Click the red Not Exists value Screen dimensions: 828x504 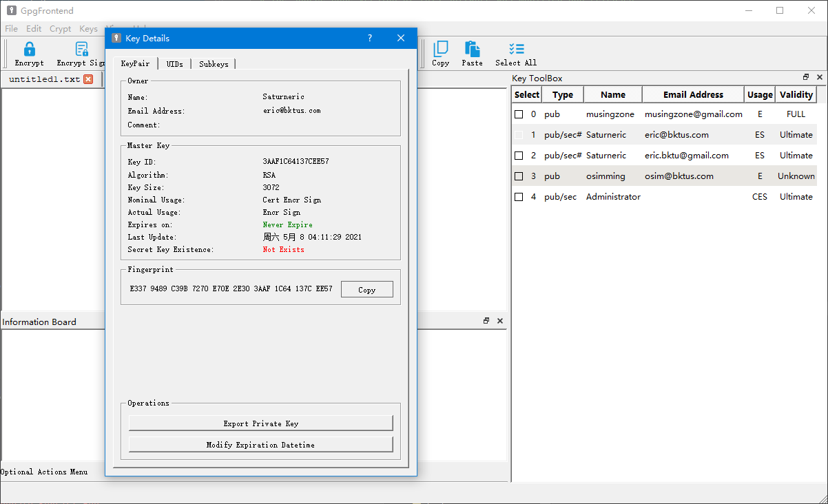pos(283,249)
